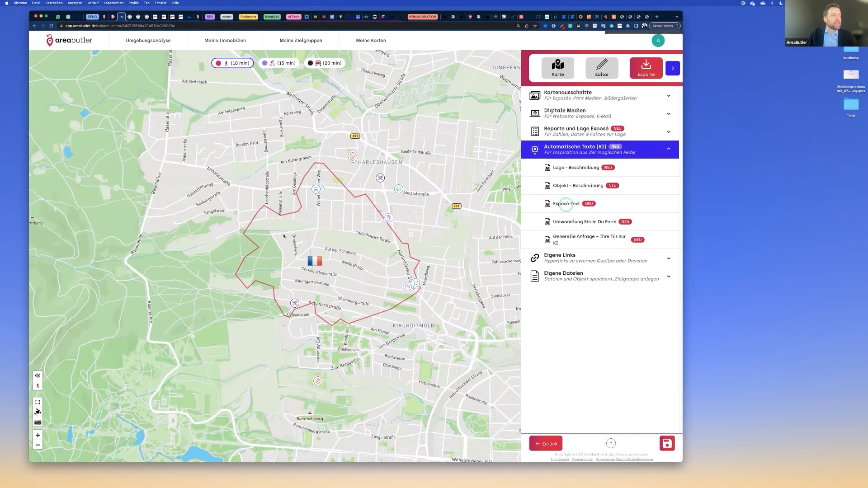Viewport: 868px width, 488px height.
Task: Open the Impressum link
Action: pyautogui.click(x=560, y=460)
